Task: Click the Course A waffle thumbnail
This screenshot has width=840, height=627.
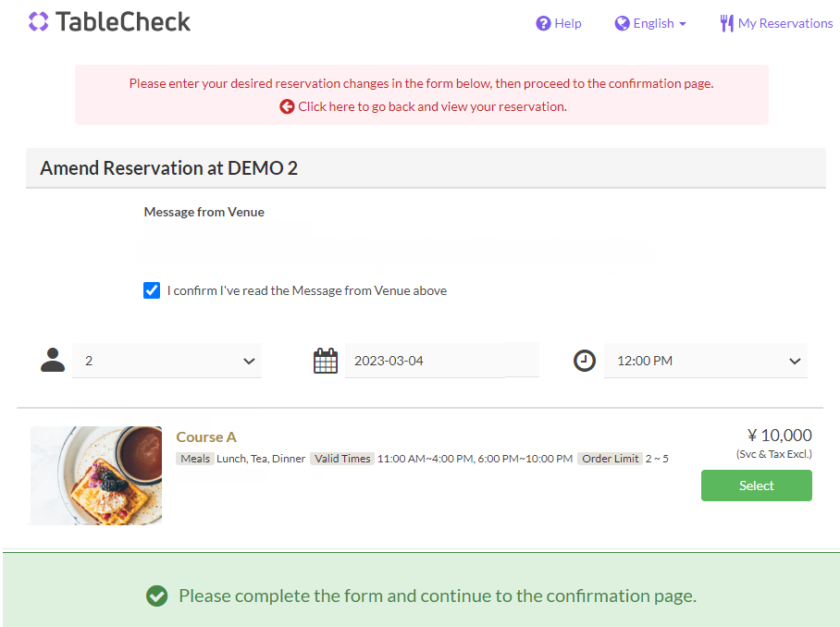Action: (x=96, y=475)
